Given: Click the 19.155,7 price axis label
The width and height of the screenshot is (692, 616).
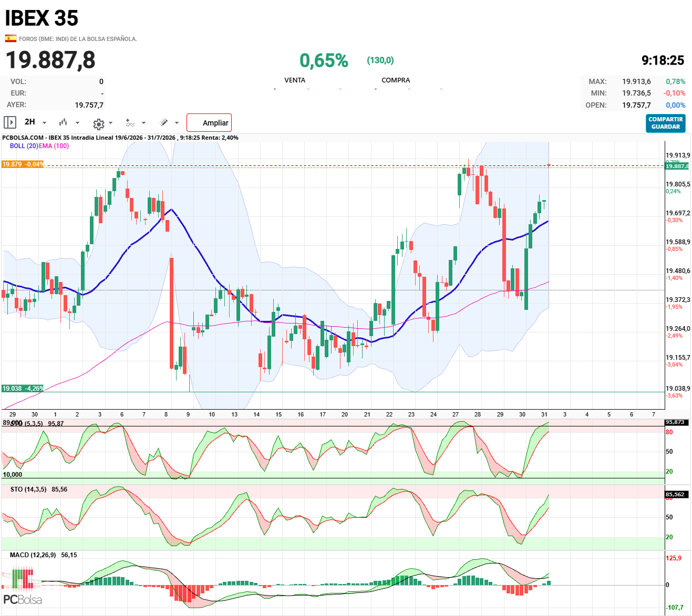Looking at the screenshot, I should [678, 358].
